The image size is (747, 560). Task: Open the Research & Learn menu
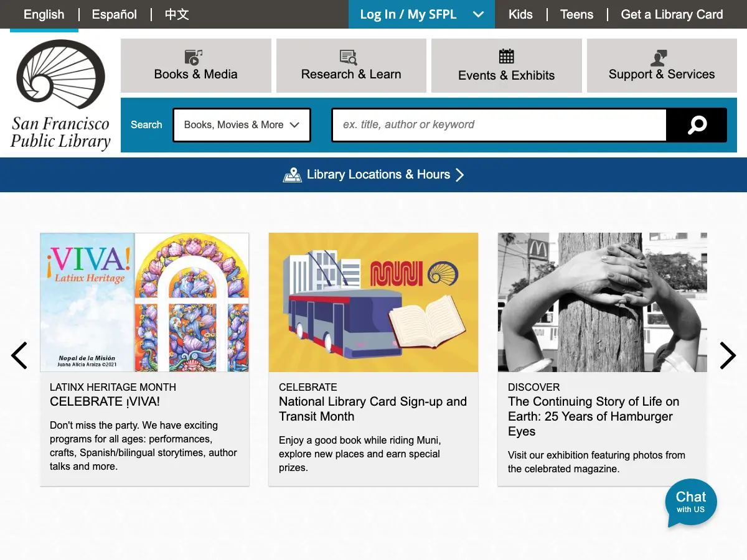tap(351, 65)
